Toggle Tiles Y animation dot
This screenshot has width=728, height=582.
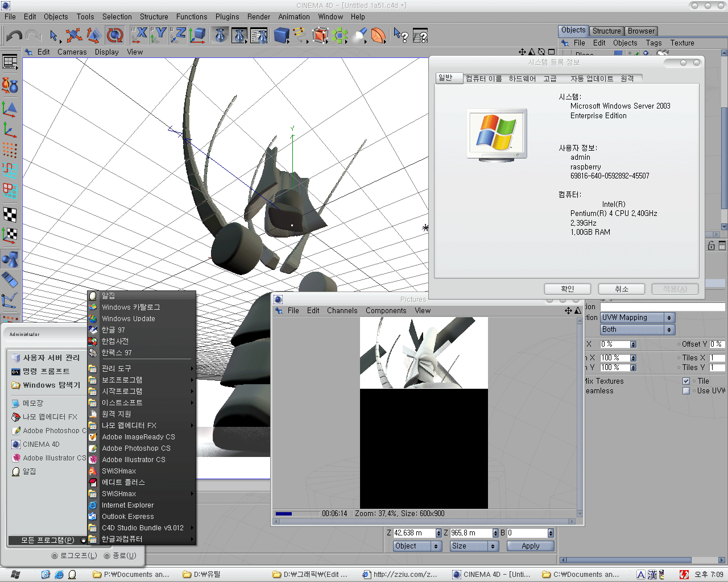679,368
